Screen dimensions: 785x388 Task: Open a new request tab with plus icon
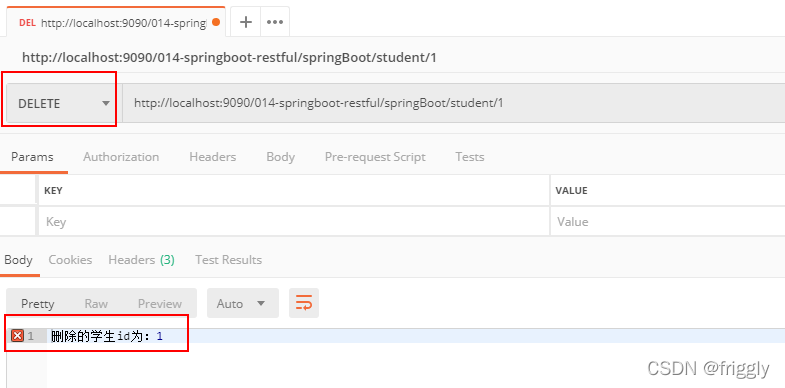point(245,22)
